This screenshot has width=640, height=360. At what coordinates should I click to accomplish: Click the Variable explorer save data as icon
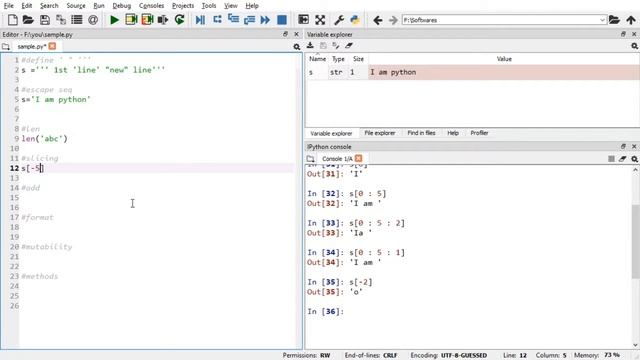coord(336,46)
